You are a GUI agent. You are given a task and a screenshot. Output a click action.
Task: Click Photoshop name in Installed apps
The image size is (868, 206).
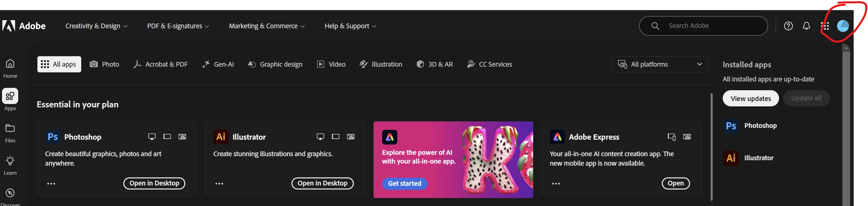coord(761,126)
